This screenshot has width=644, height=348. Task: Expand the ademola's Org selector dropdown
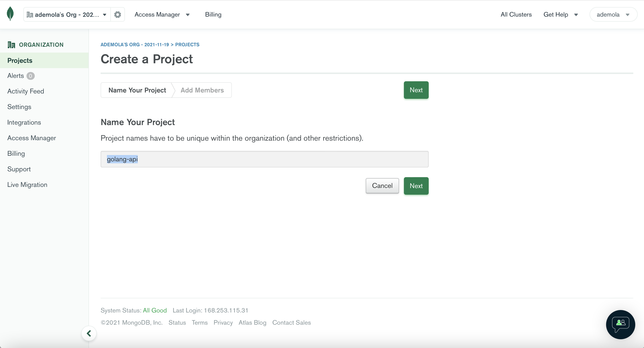click(x=67, y=15)
